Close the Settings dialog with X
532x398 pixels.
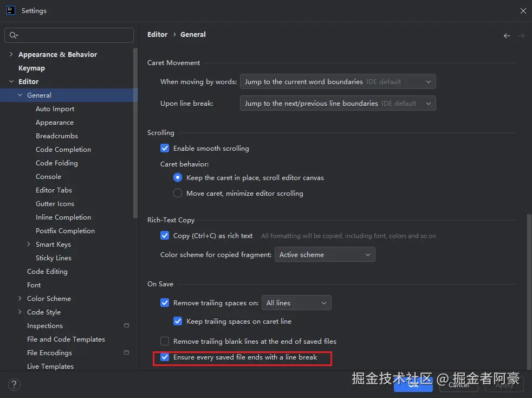523,11
